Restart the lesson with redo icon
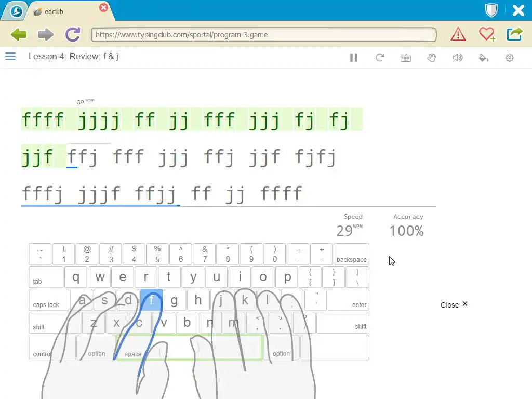The image size is (532, 399). pyautogui.click(x=380, y=58)
